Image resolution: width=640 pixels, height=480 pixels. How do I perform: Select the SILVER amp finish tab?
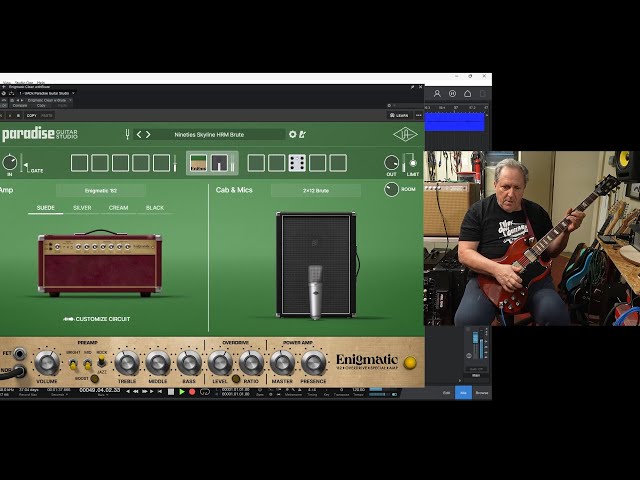click(x=82, y=208)
